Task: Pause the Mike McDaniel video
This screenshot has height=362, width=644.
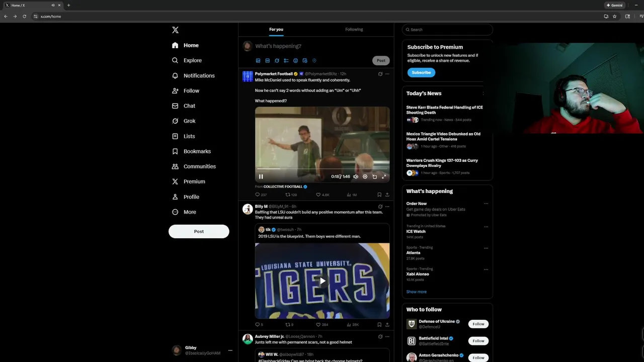Action: tap(261, 176)
